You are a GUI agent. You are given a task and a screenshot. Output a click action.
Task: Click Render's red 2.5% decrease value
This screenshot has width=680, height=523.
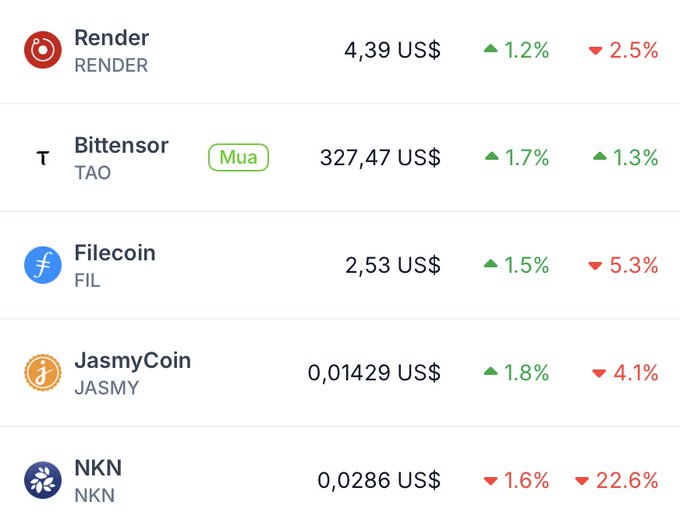[x=623, y=50]
